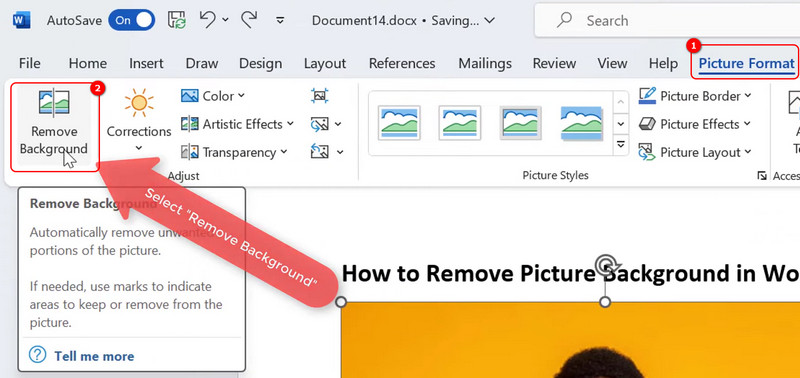Open the Transparency dropdown
The image size is (800, 378).
pos(234,152)
